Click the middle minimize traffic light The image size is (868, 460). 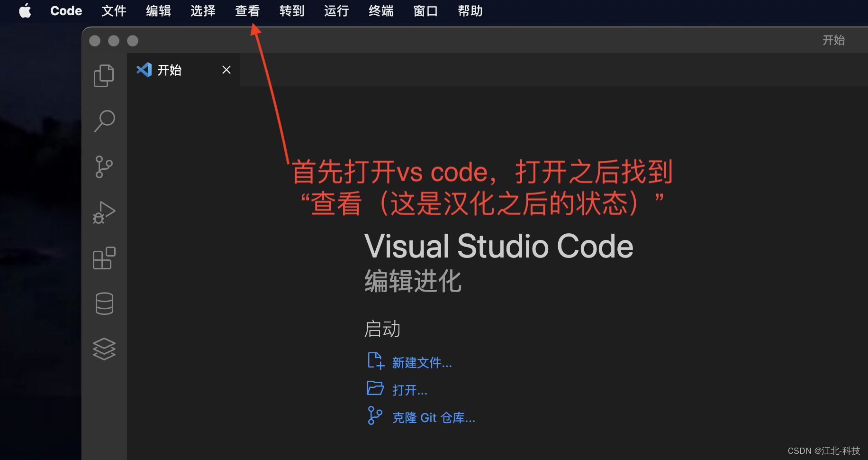pos(114,41)
